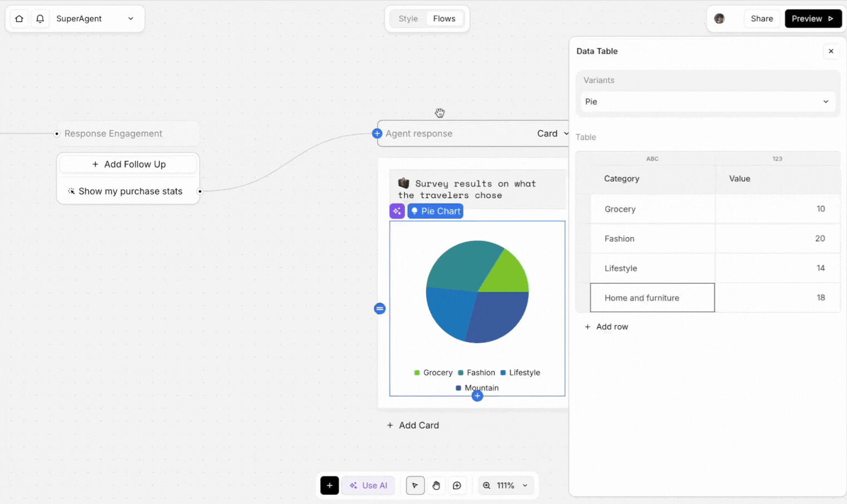Click the Lifestyle legend swatch
Screen dimensions: 847x504
tap(503, 373)
